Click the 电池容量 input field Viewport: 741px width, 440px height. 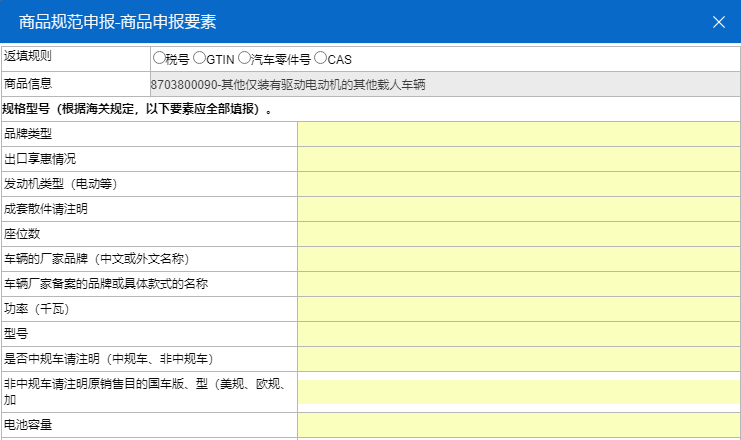tap(518, 425)
